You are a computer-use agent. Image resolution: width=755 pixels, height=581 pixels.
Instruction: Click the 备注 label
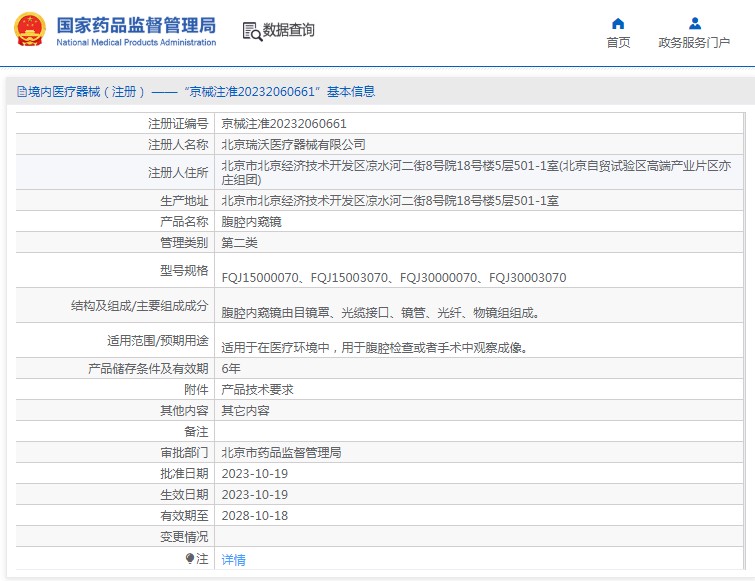click(x=196, y=431)
